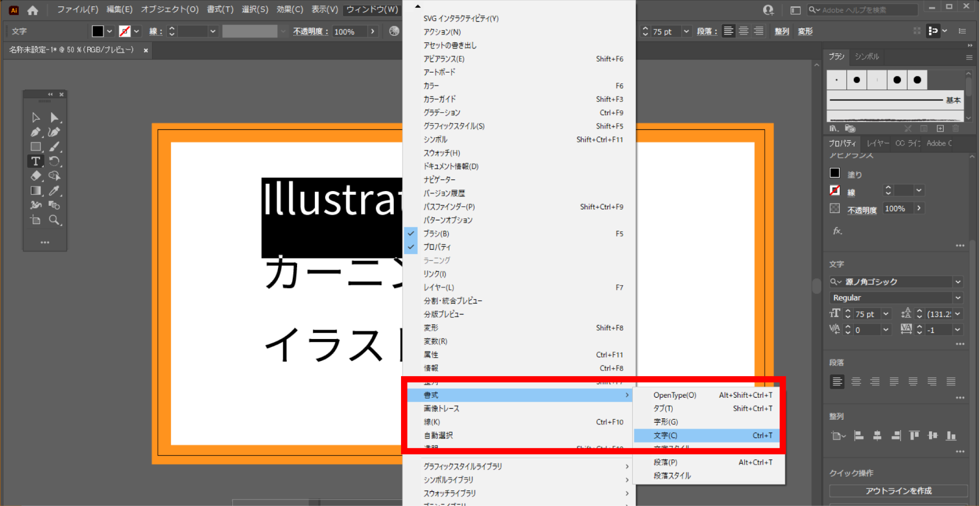Open the Edit Toolbar three-dots button
This screenshot has width=980, height=506.
point(45,242)
